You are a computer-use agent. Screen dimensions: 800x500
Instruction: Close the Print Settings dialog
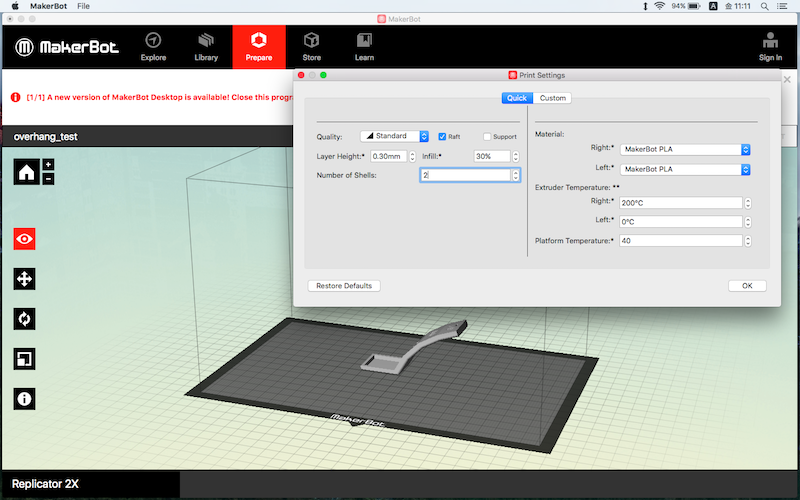pyautogui.click(x=301, y=75)
